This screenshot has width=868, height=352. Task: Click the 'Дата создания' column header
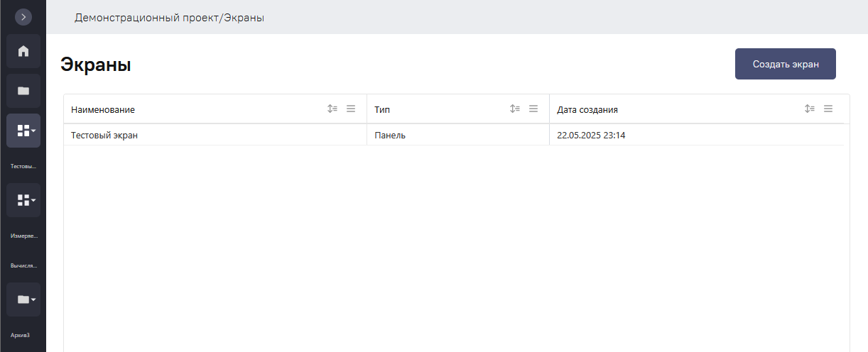[x=587, y=110]
